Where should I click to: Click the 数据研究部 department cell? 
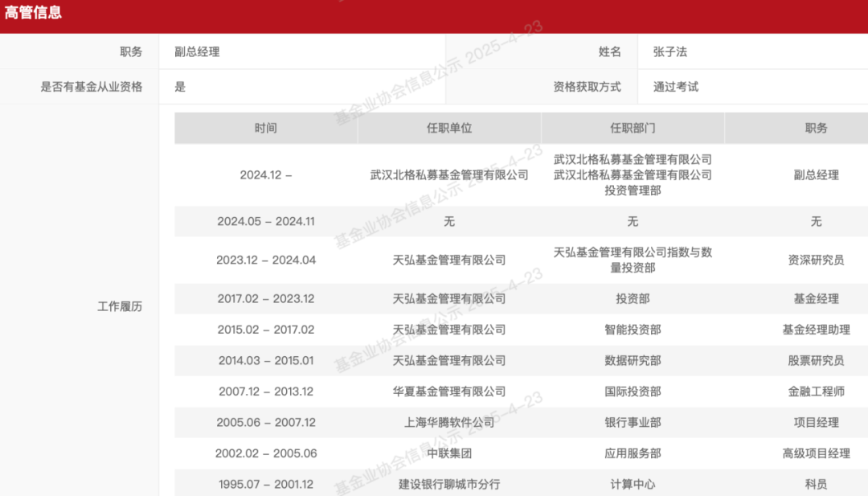[633, 361]
